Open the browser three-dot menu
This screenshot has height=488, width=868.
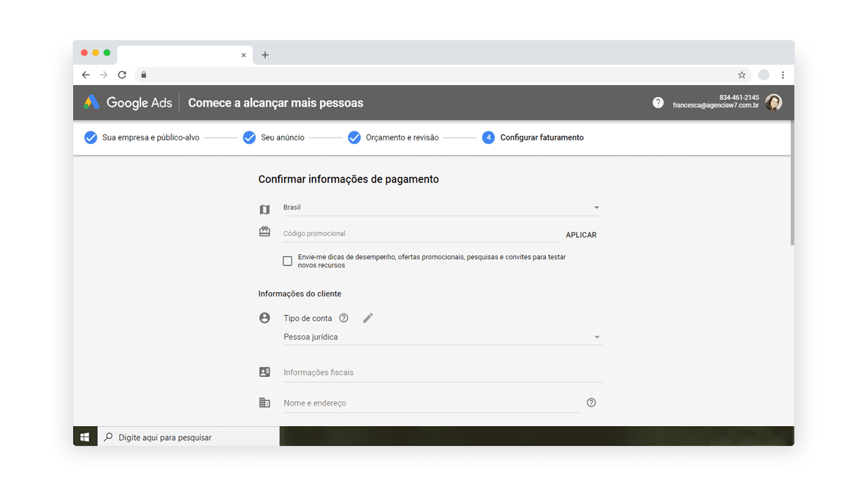(x=783, y=75)
